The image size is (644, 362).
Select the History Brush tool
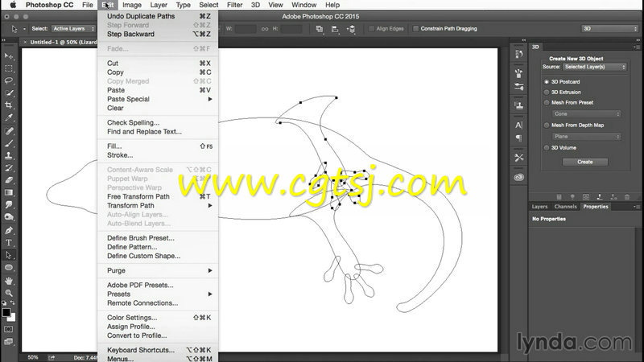pyautogui.click(x=9, y=168)
